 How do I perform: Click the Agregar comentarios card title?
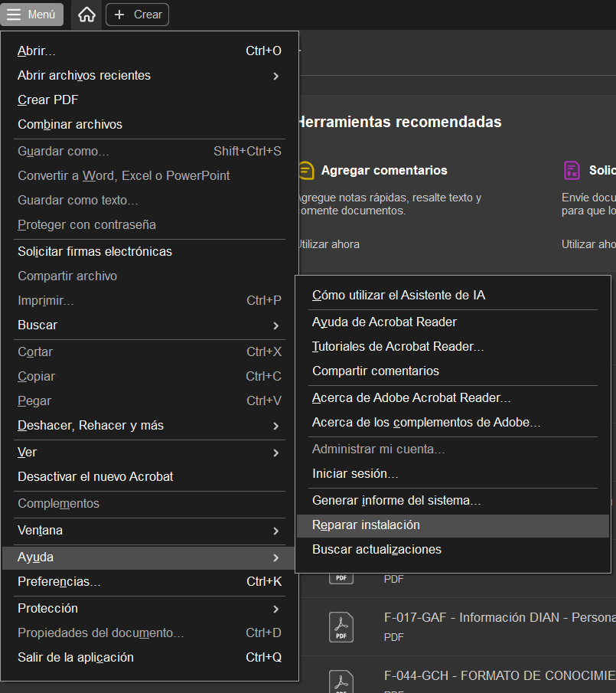(x=384, y=171)
